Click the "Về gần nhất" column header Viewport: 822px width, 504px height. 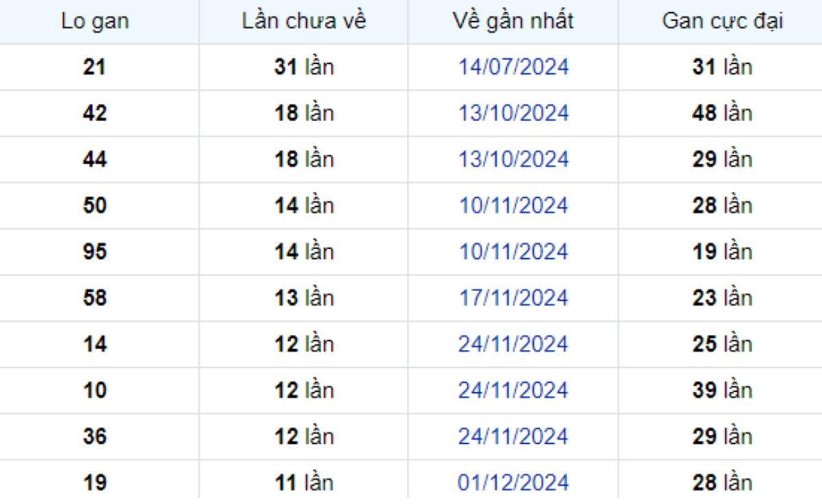pos(513,21)
